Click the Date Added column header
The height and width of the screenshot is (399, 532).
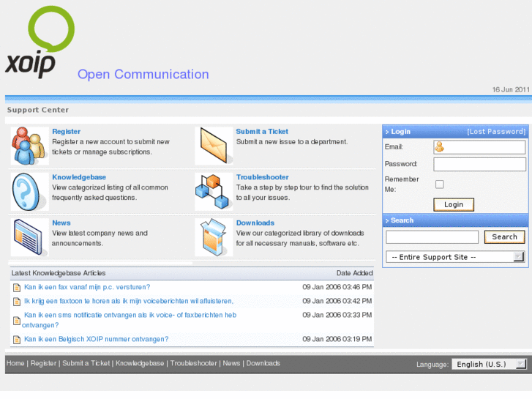[355, 273]
